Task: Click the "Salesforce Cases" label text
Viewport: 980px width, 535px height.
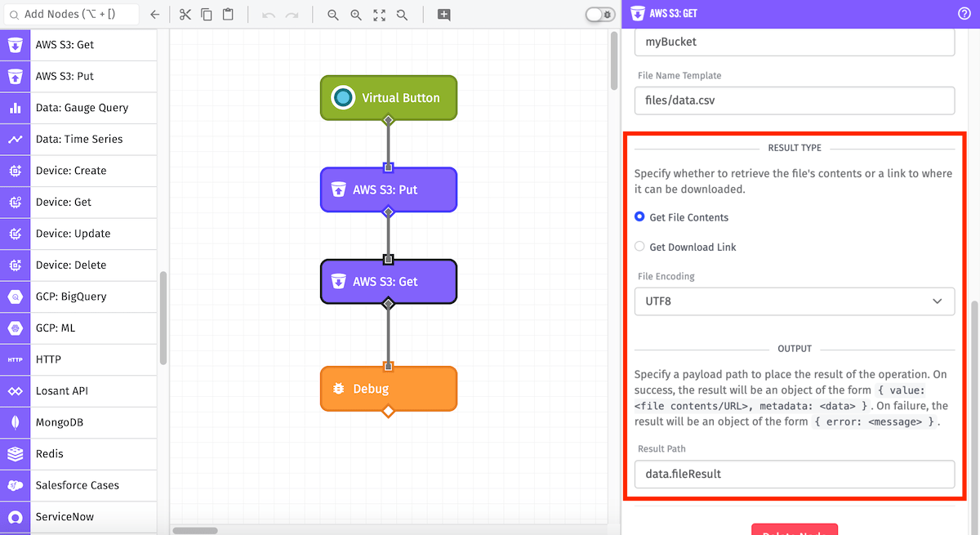Action: tap(77, 485)
